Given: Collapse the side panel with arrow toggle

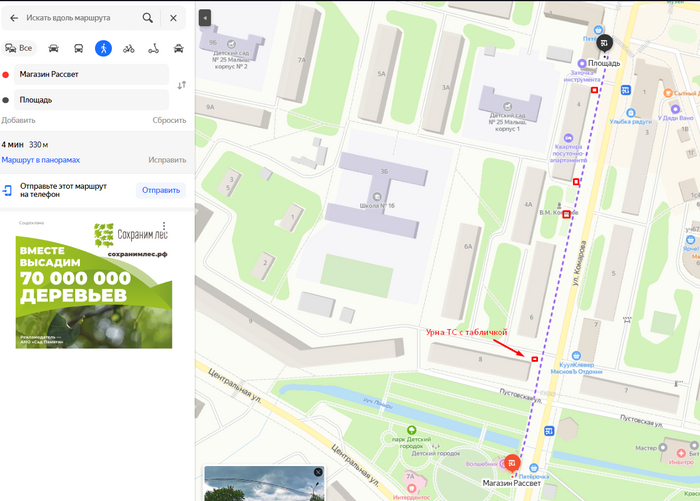Looking at the screenshot, I should [x=204, y=18].
